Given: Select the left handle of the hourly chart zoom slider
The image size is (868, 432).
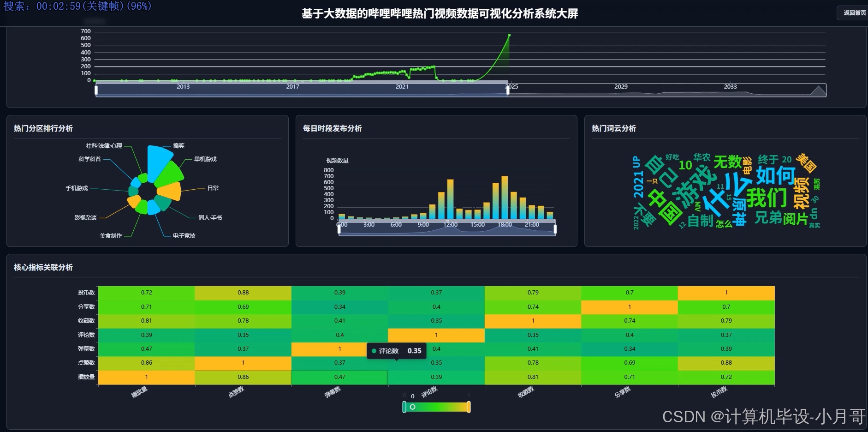Looking at the screenshot, I should pos(339,229).
